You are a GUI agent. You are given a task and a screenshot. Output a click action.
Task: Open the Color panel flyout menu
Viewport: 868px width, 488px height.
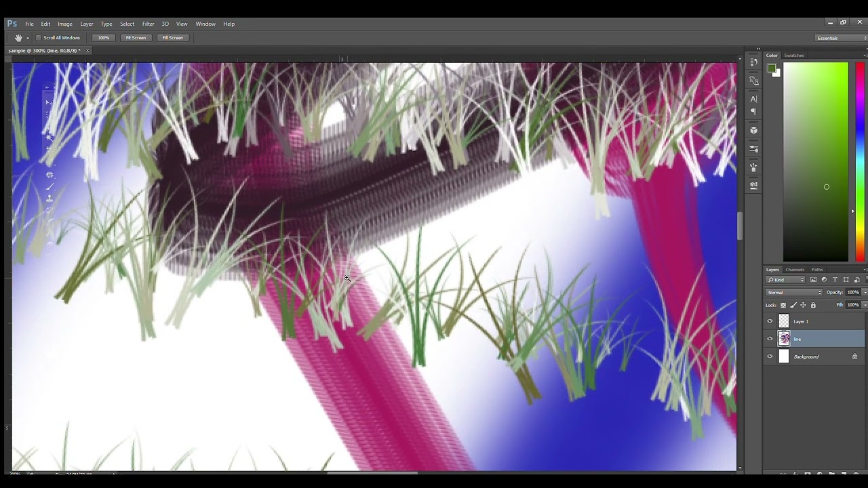click(x=864, y=56)
